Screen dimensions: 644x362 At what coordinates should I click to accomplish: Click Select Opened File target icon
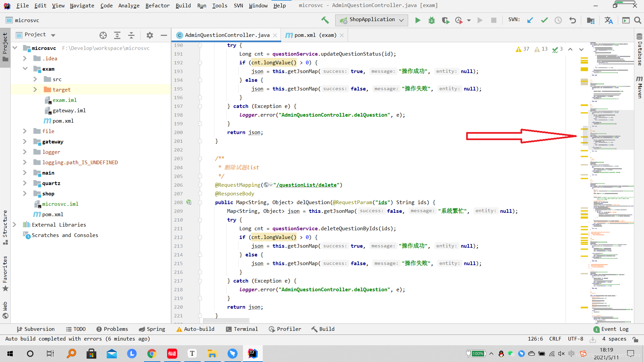(x=103, y=35)
